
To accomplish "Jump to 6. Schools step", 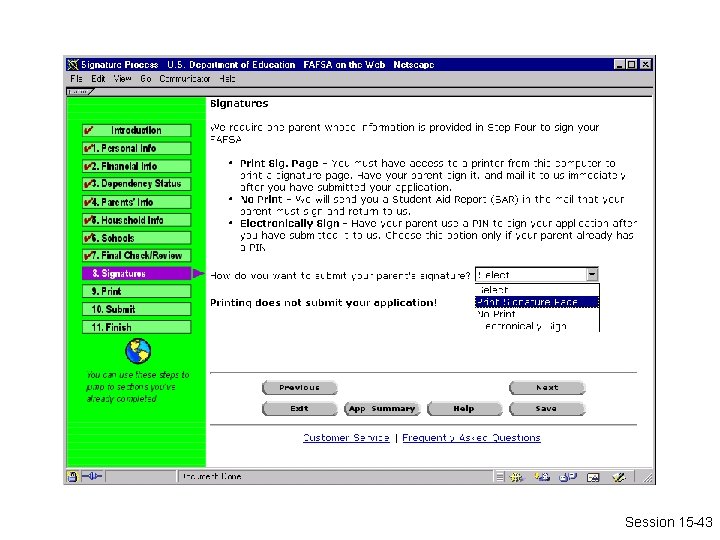I will [136, 238].
